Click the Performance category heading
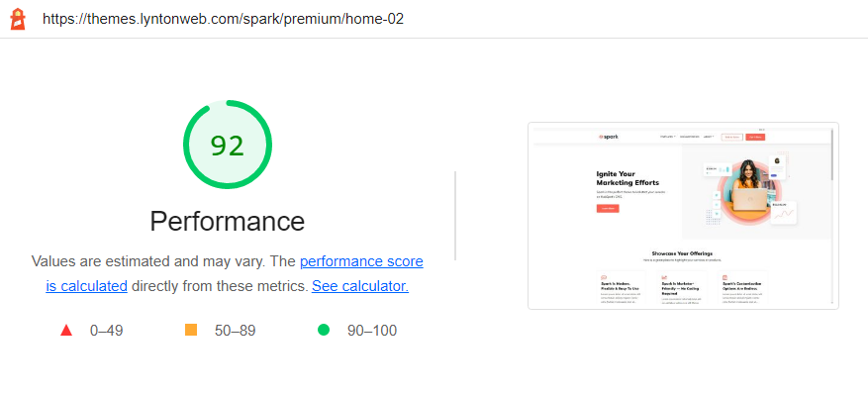868x397 pixels. pos(228,221)
